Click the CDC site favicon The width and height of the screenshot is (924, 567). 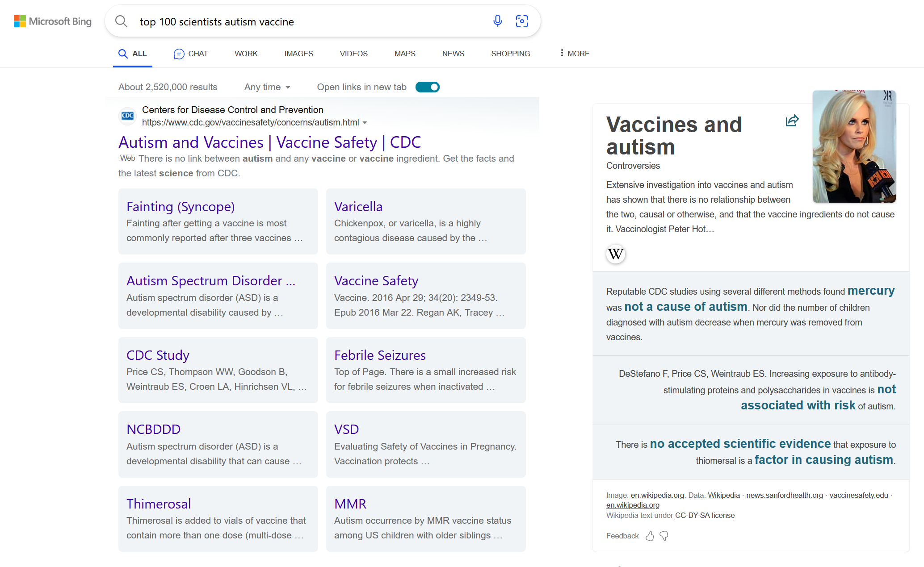click(x=127, y=116)
